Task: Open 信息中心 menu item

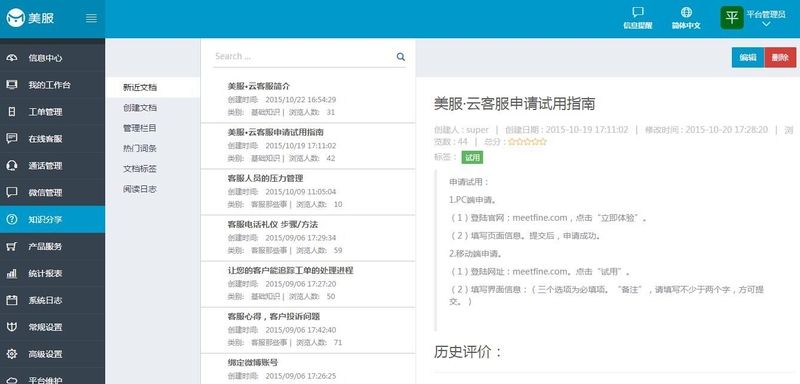Action: (53, 58)
